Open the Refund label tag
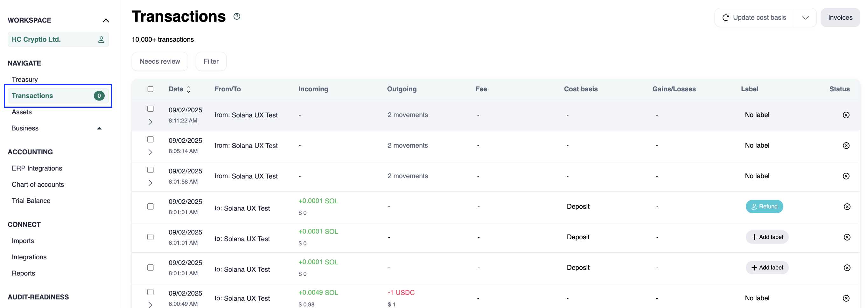This screenshot has height=308, width=868. (x=764, y=206)
